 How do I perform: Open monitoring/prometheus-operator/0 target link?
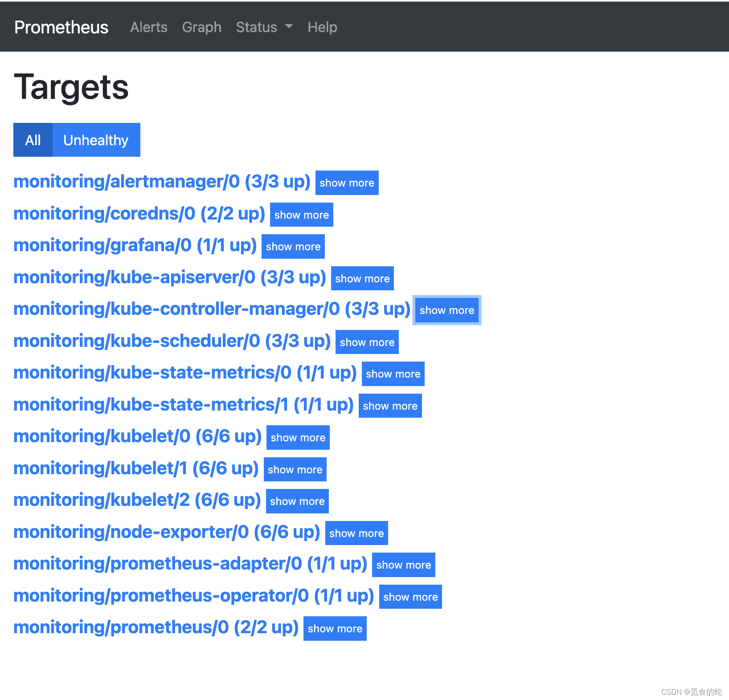click(194, 596)
